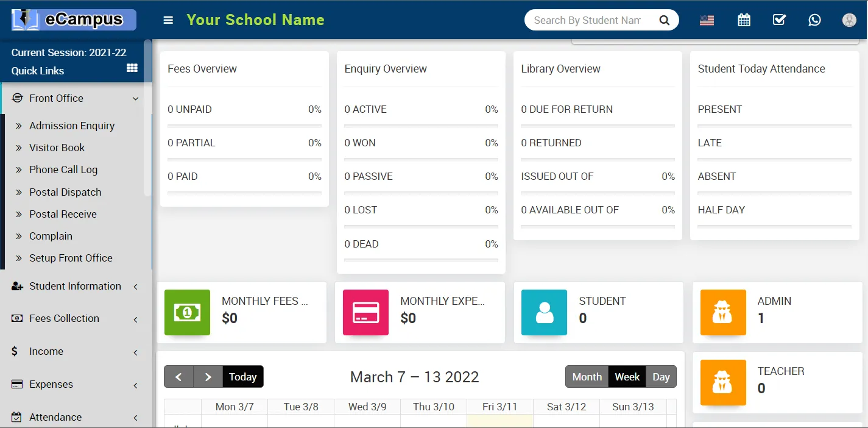868x428 pixels.
Task: Switch the calendar to Month view
Action: (x=587, y=377)
